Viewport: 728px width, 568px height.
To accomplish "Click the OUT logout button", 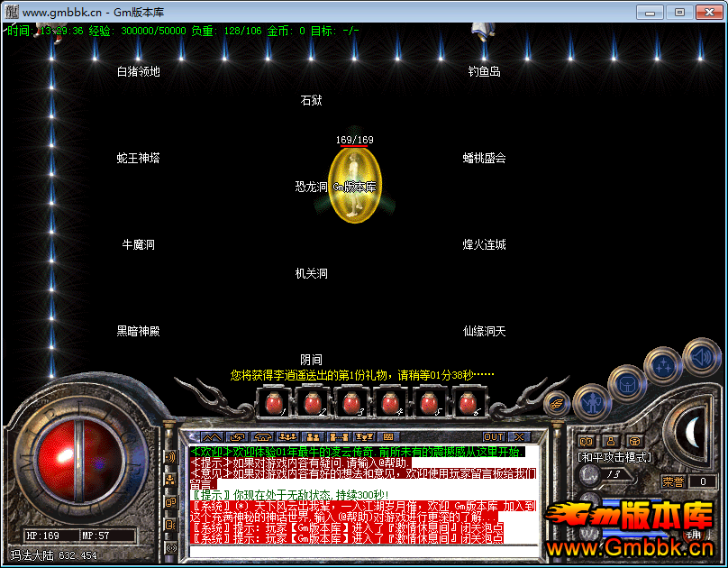I will (494, 437).
